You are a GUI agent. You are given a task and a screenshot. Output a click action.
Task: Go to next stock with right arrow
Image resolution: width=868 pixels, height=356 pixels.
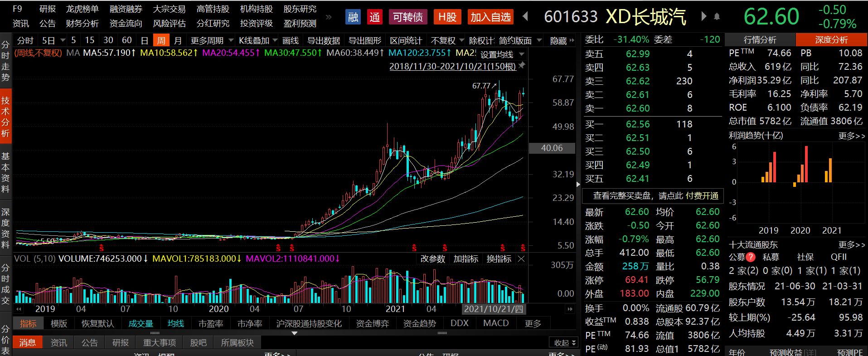coord(704,17)
